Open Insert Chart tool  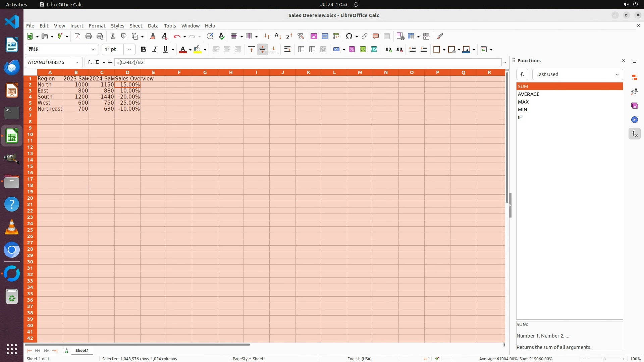(x=325, y=36)
